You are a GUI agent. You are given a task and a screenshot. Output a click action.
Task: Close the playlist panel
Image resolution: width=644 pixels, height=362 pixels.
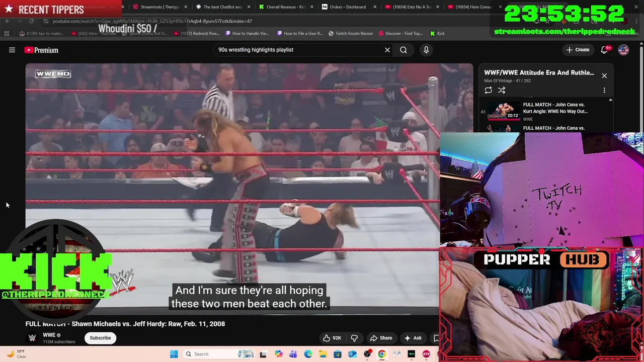coord(604,76)
